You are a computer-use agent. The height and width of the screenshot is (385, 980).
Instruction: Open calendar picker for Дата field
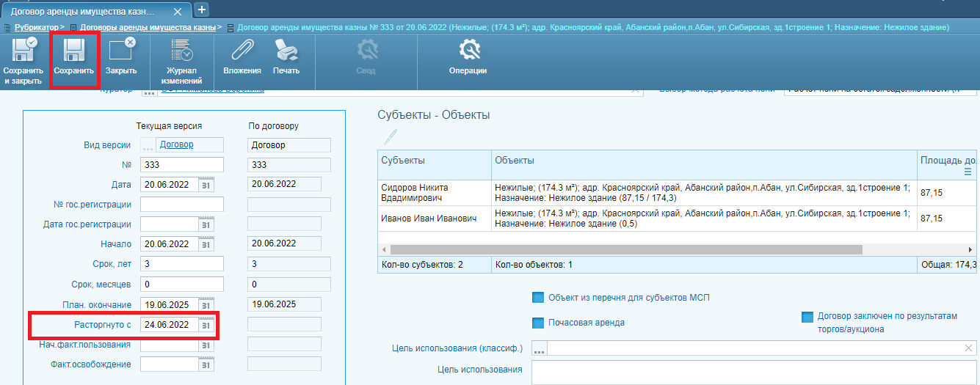pyautogui.click(x=207, y=184)
